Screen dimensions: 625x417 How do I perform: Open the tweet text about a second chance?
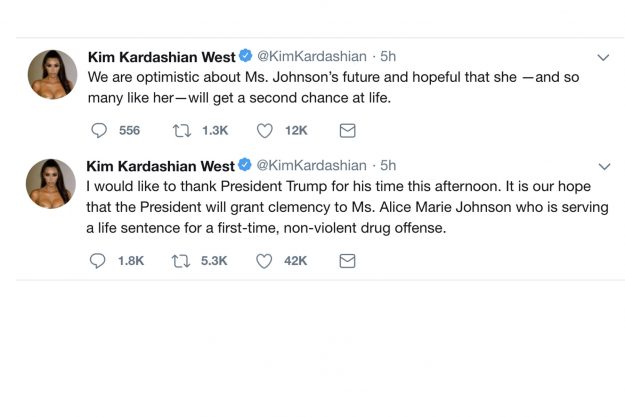333,87
